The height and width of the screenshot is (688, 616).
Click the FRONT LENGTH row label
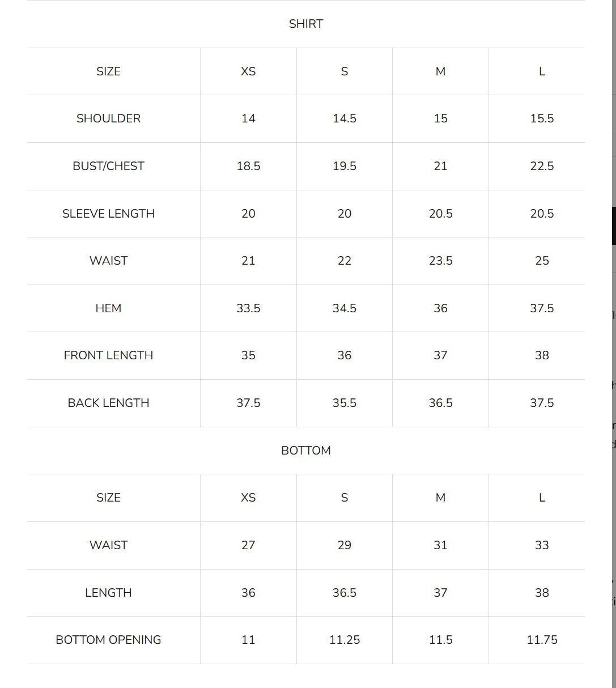[108, 355]
